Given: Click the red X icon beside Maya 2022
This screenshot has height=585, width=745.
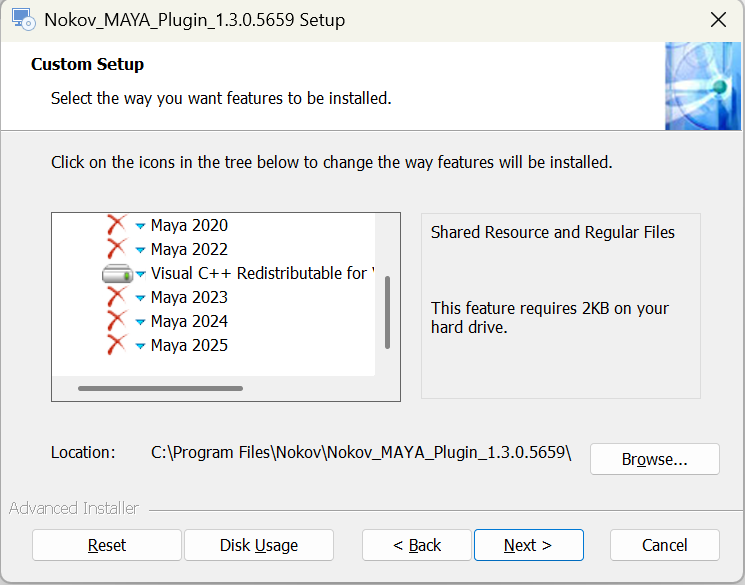Looking at the screenshot, I should [116, 249].
